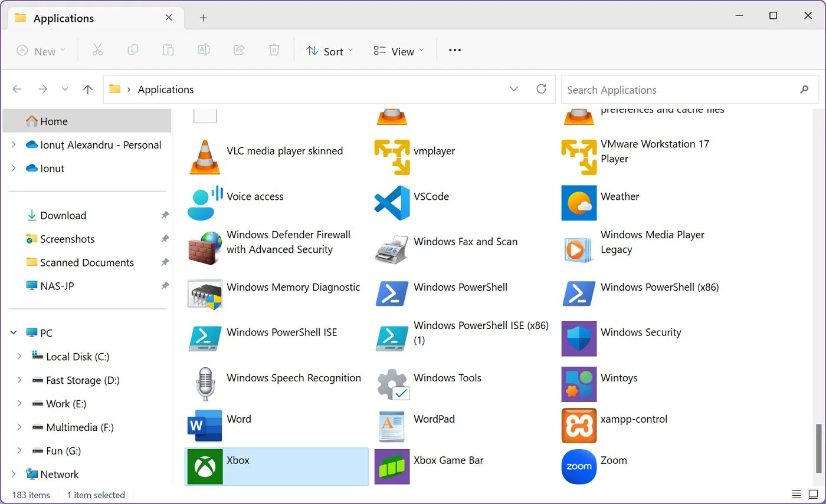Expand the Ionut OneDrive tree node

14,168
